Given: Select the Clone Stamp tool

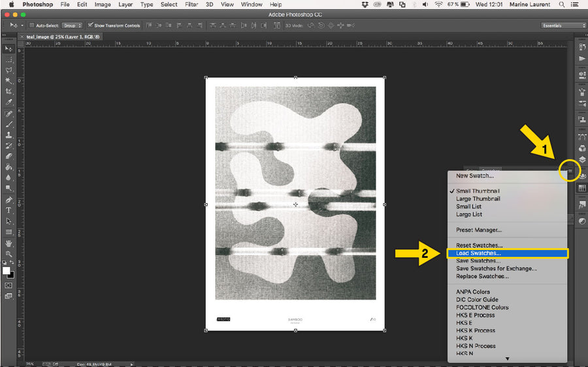Looking at the screenshot, I should pos(8,135).
